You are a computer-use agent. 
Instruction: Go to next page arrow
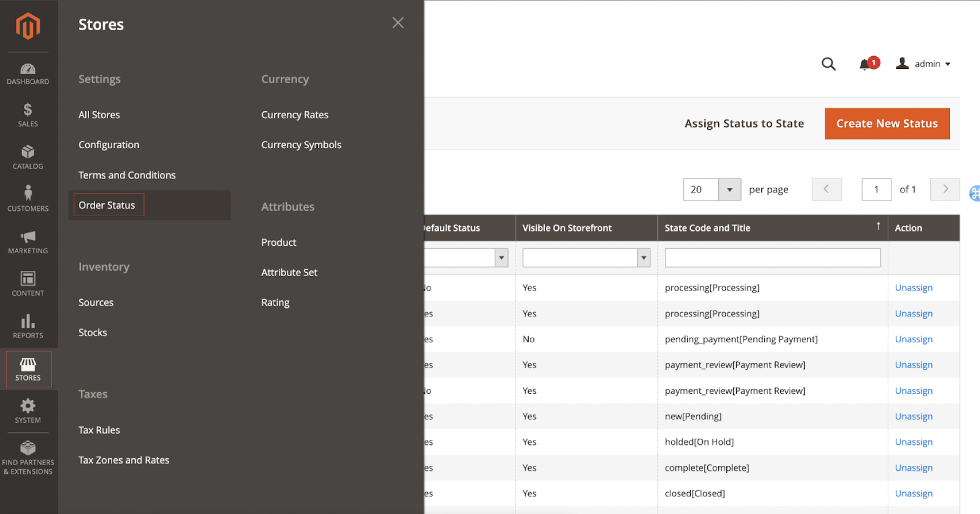pyautogui.click(x=945, y=189)
